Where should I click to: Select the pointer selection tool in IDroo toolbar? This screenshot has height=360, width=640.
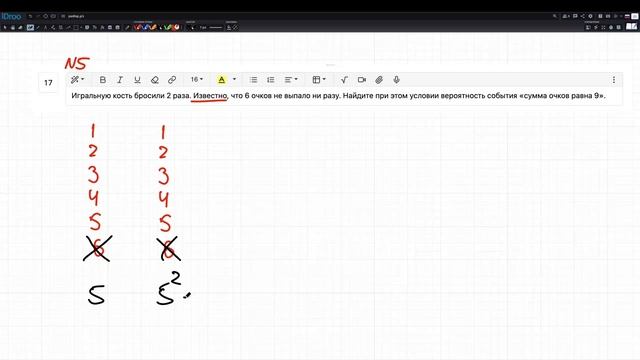tap(5, 27)
